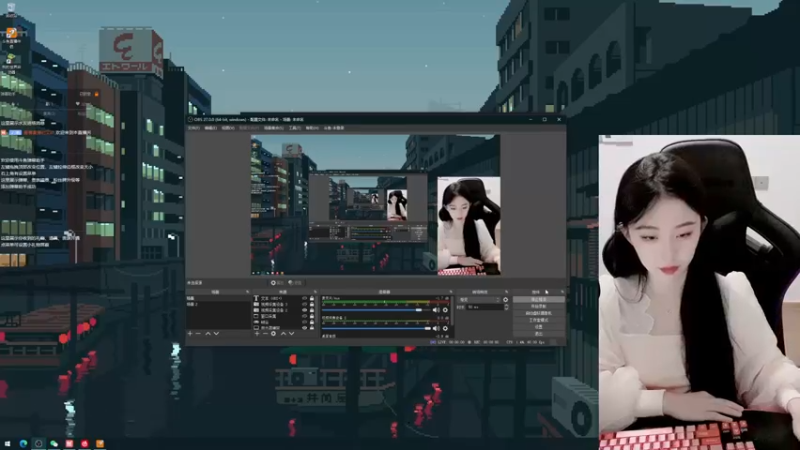Image resolution: width=800 pixels, height=450 pixels.
Task: Open the 文件 menu in OBS
Action: coord(194,128)
